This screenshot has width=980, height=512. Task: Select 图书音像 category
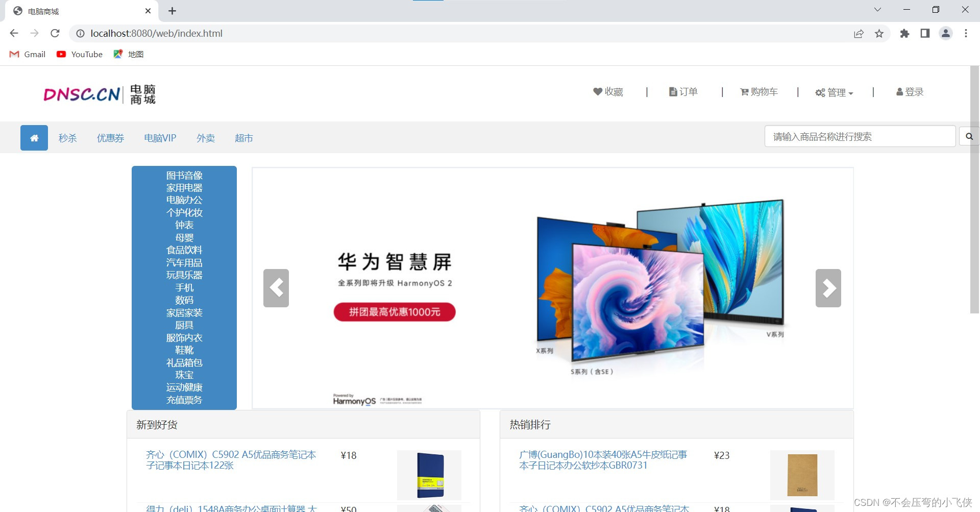184,176
